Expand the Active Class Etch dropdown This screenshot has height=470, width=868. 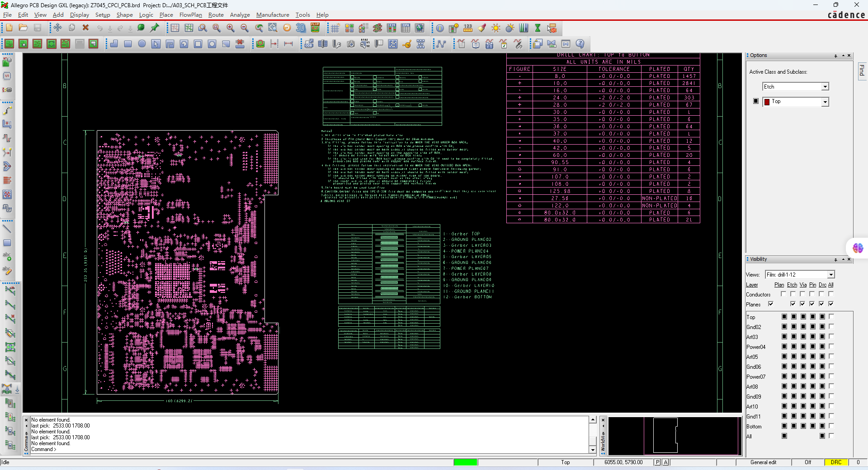tap(825, 87)
